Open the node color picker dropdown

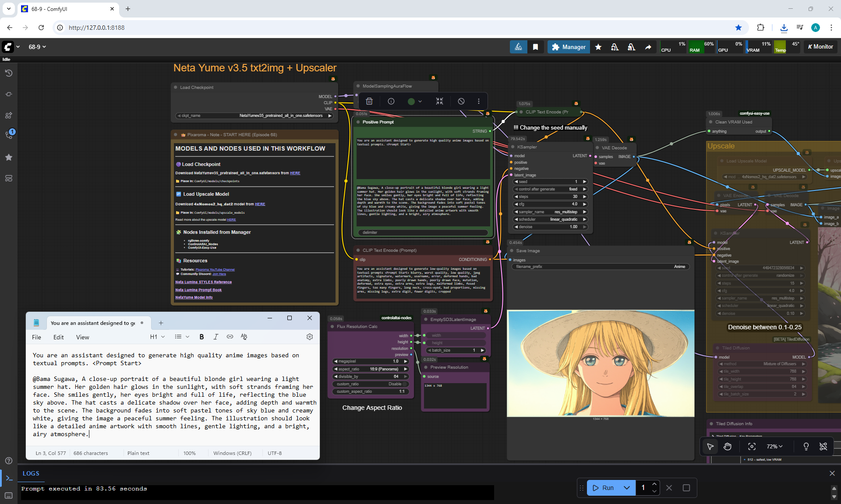pos(414,101)
